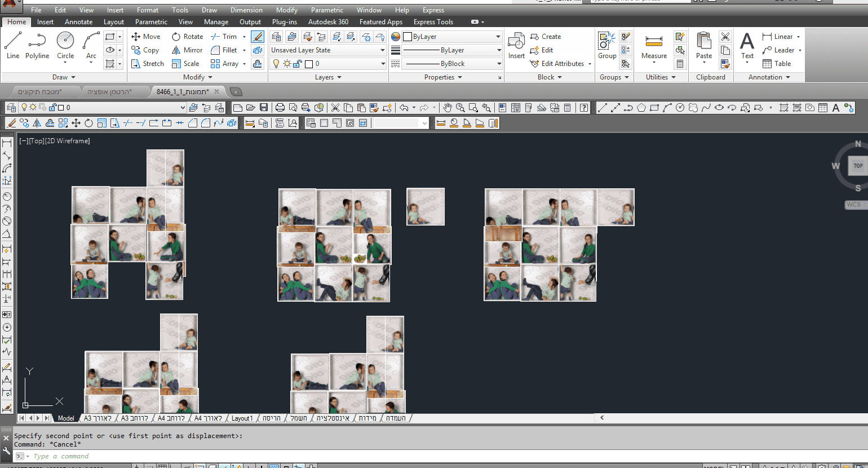Image resolution: width=868 pixels, height=468 pixels.
Task: Click the Quick Calculator icon in Utilities
Action: (680, 64)
